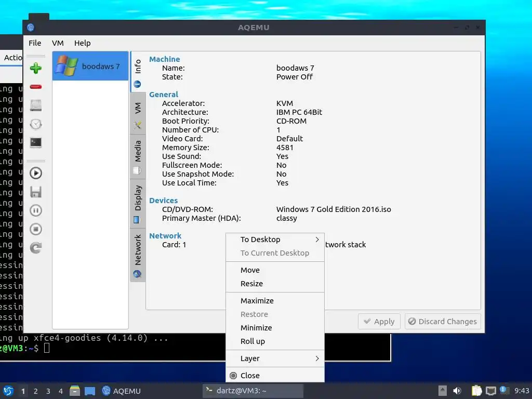Switch to virtual desktop 2
The height and width of the screenshot is (399, 532).
tap(36, 391)
